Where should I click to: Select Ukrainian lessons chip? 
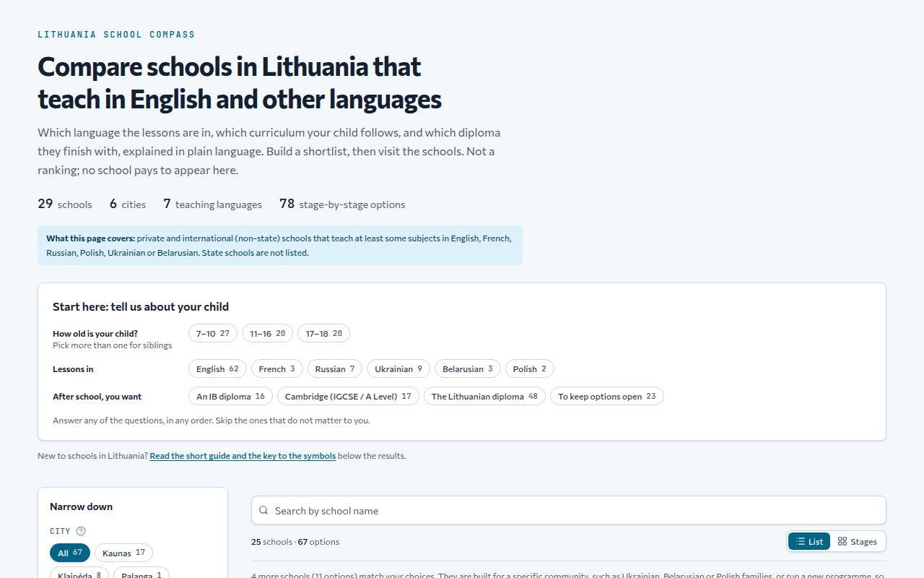coord(398,368)
